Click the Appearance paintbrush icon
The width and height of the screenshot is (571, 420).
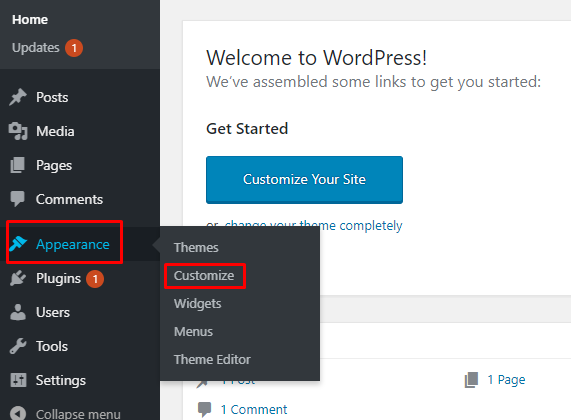(18, 244)
